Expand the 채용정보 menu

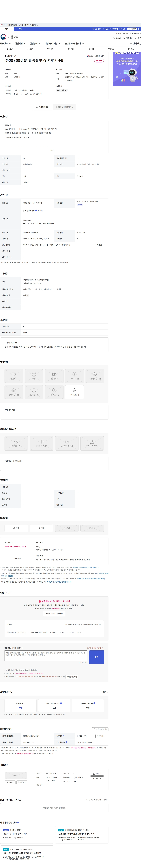pyautogui.click(x=5, y=44)
